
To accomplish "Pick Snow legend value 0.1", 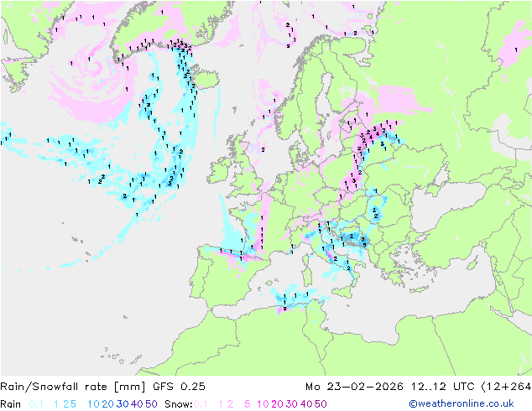I will tap(201, 404).
